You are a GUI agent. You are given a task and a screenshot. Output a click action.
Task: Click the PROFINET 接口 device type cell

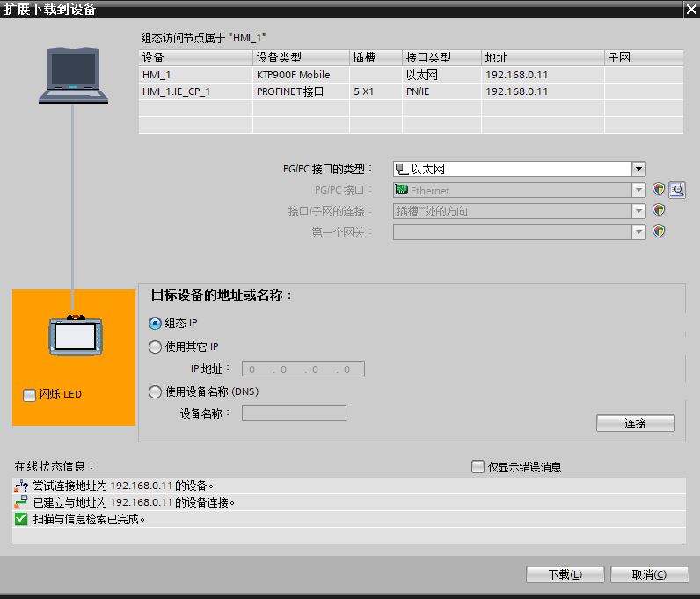coord(301,91)
